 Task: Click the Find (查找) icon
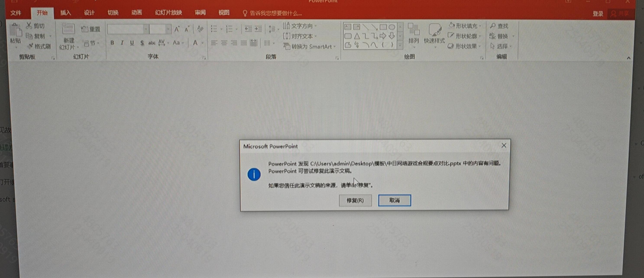(492, 26)
